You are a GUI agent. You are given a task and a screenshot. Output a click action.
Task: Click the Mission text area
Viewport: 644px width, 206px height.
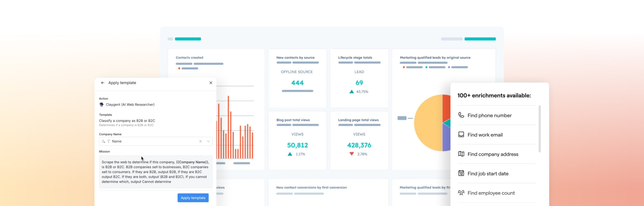click(156, 172)
